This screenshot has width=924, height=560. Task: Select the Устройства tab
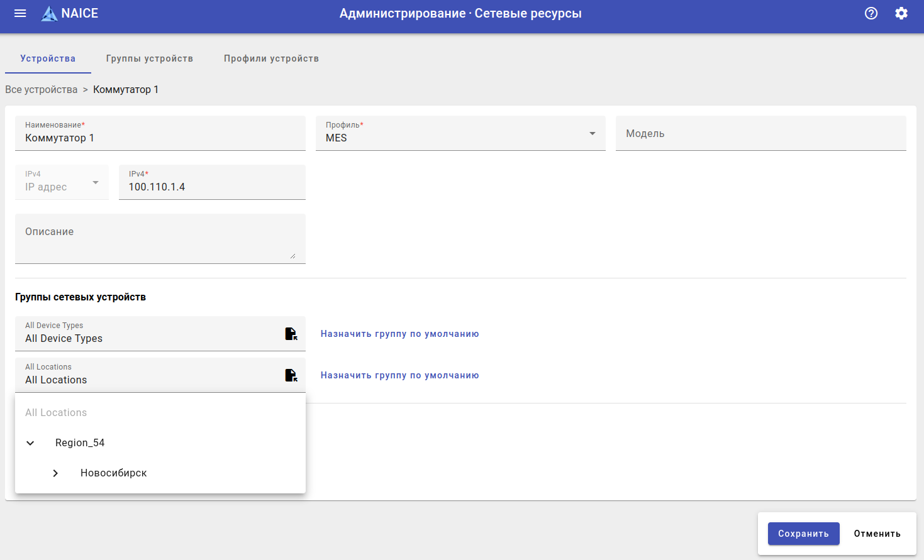click(x=48, y=58)
